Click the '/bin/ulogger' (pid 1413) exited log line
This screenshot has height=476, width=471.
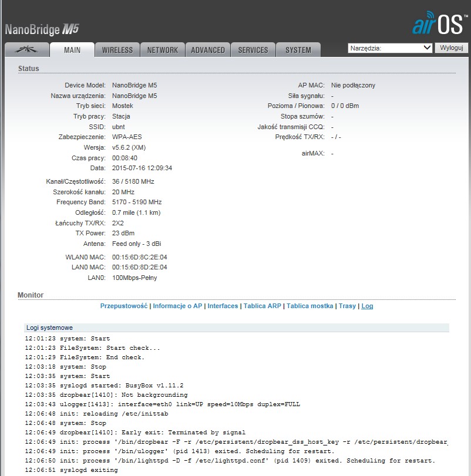(x=180, y=451)
